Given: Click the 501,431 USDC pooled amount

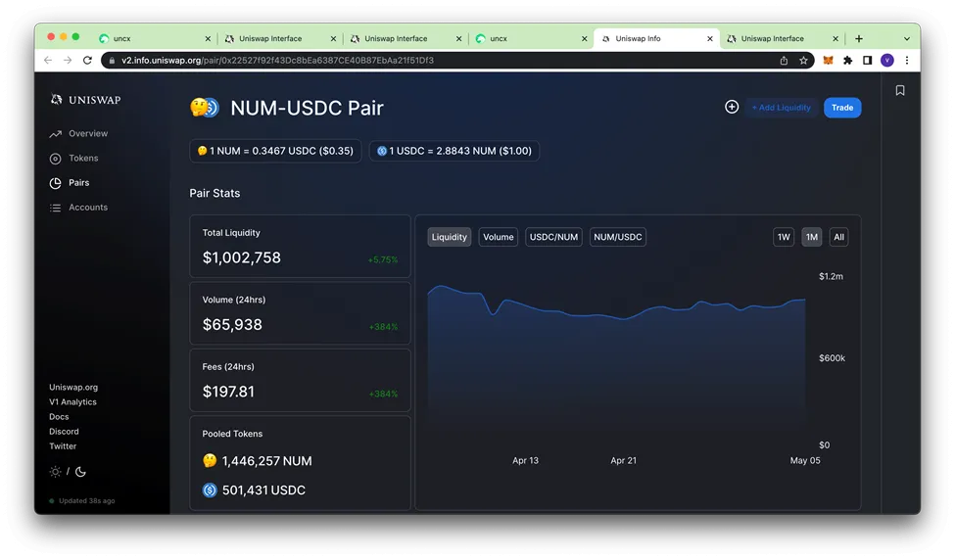Looking at the screenshot, I should tap(263, 490).
